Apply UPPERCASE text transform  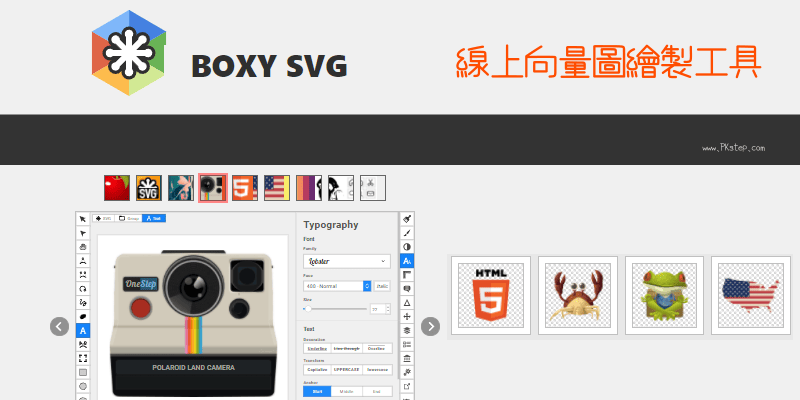click(x=347, y=369)
